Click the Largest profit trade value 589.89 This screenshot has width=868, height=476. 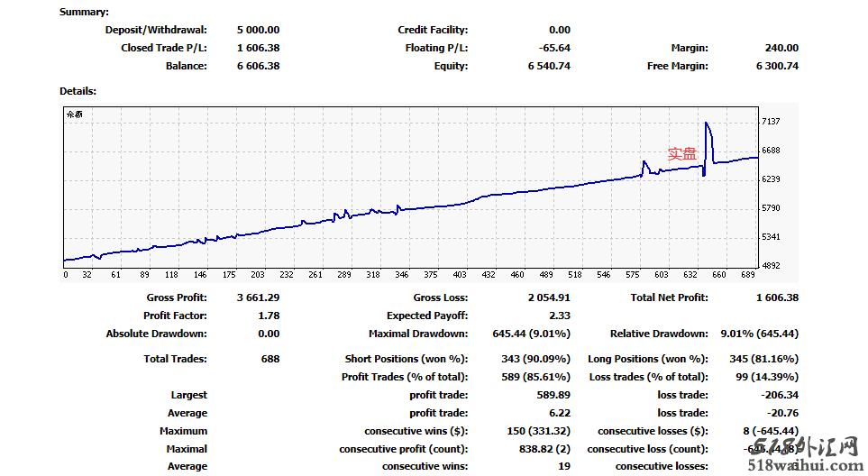(x=553, y=395)
